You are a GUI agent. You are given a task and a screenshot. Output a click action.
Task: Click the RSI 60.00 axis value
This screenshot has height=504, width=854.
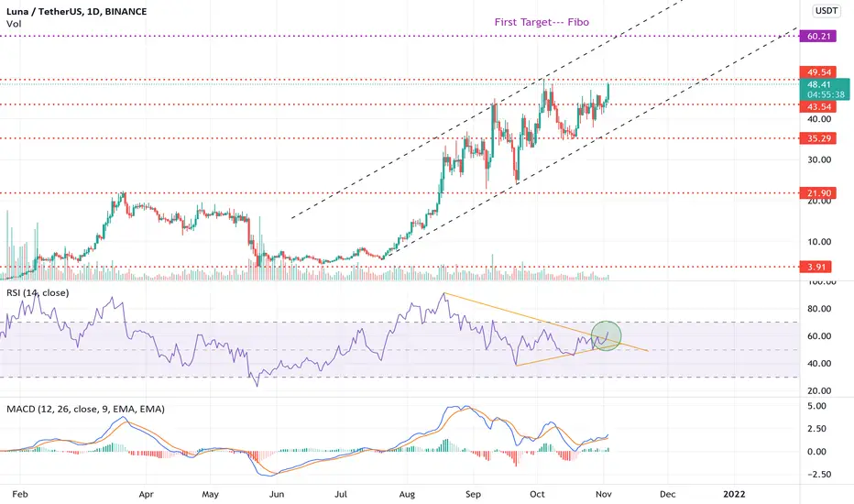pos(819,335)
